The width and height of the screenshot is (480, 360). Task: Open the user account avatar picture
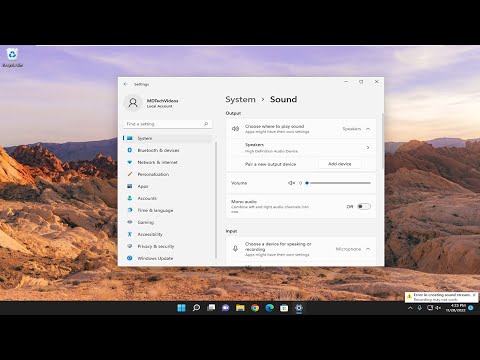coord(133,103)
